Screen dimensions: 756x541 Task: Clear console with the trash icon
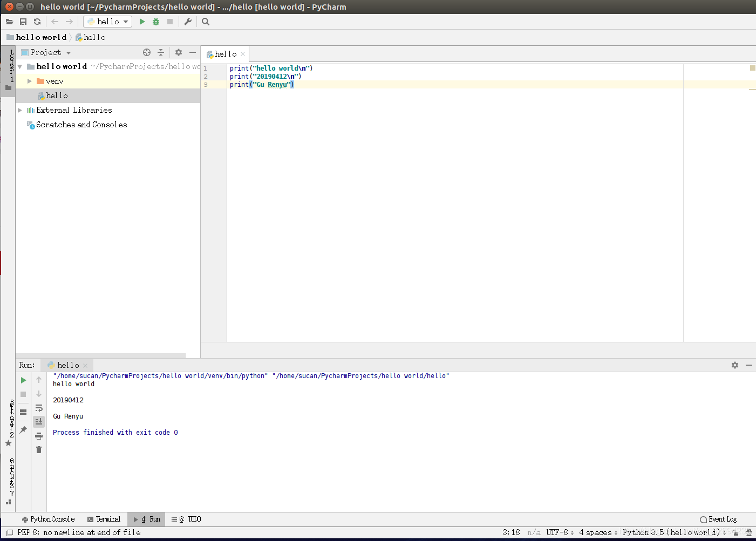tap(39, 450)
